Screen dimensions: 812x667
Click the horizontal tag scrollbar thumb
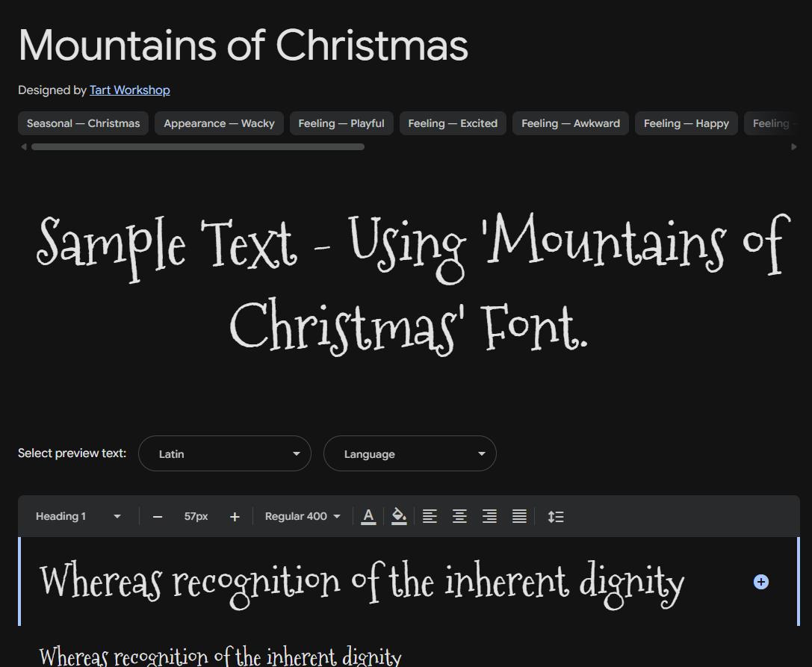click(x=198, y=147)
